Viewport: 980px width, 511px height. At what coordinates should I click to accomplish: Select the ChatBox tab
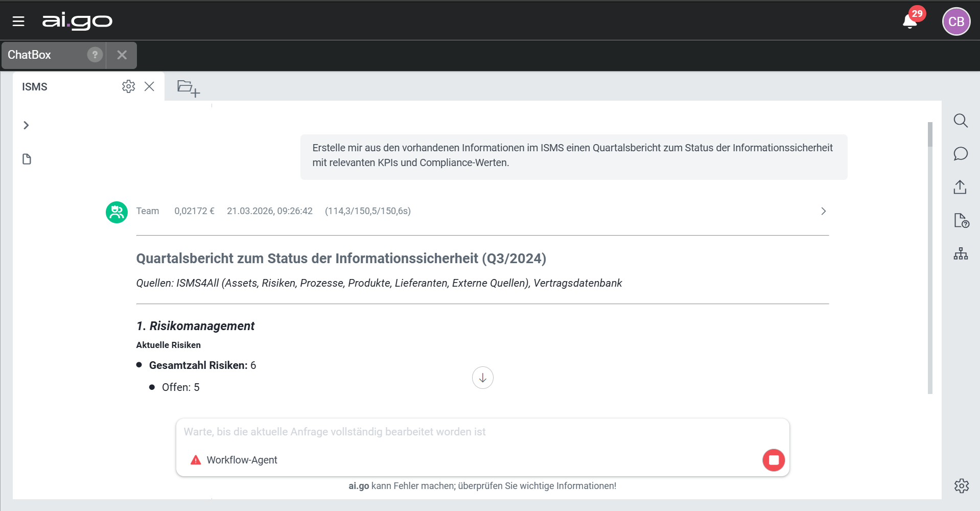(x=30, y=55)
